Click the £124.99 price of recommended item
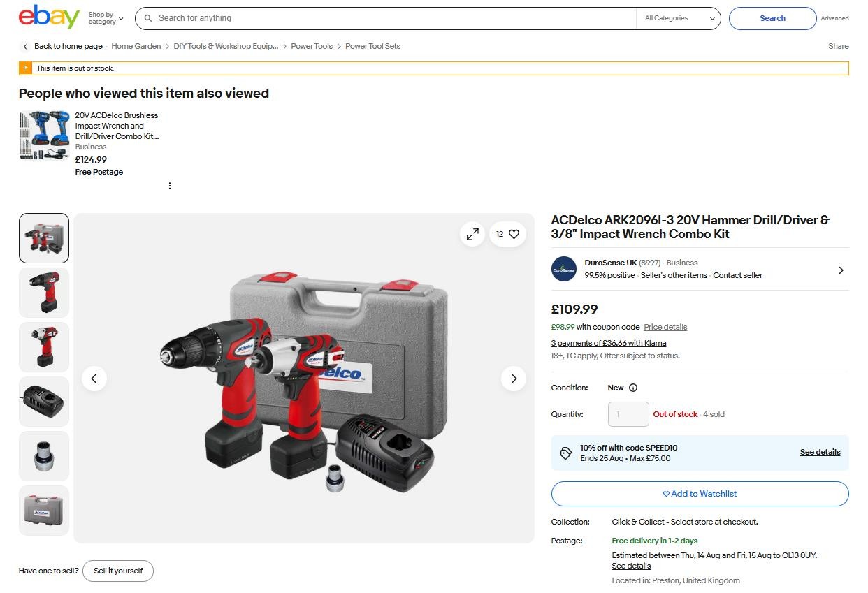 tap(91, 159)
